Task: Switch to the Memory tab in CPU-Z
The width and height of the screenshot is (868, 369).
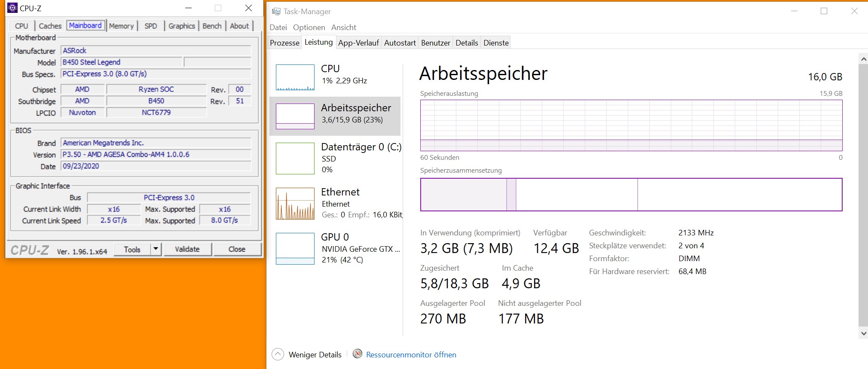Action: tap(121, 26)
